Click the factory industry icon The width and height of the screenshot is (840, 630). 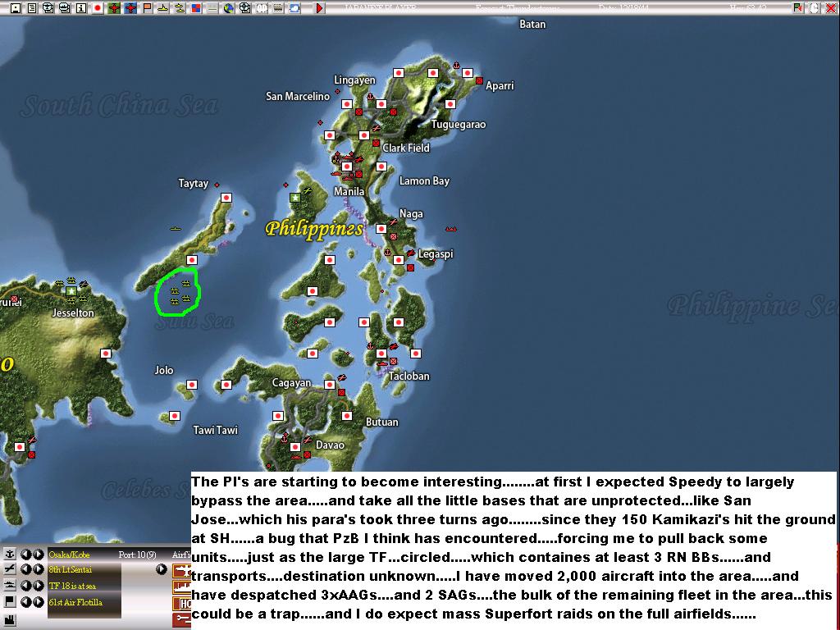(10, 620)
